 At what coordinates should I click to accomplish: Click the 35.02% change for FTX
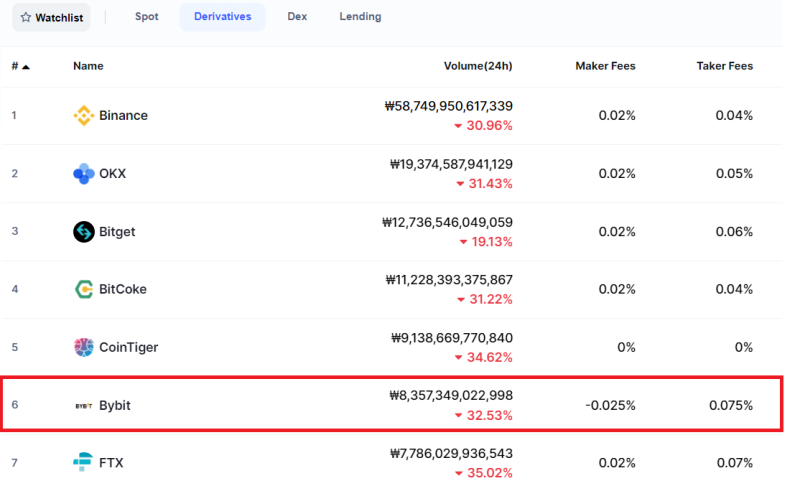[483, 473]
